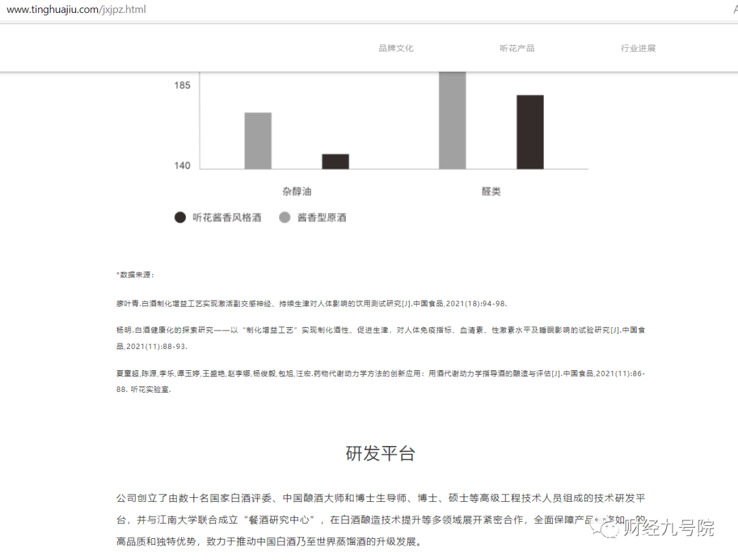Click the gray legend dot for 酱香型原酒

click(x=284, y=217)
